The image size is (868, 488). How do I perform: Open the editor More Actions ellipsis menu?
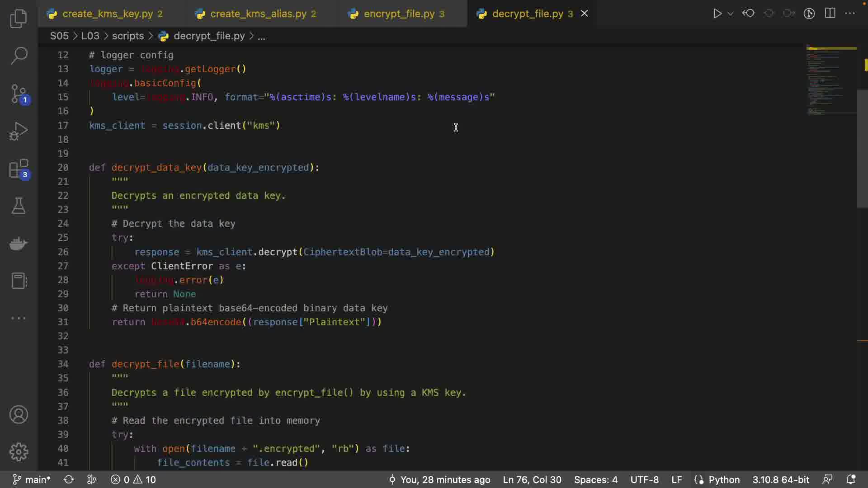pos(850,13)
